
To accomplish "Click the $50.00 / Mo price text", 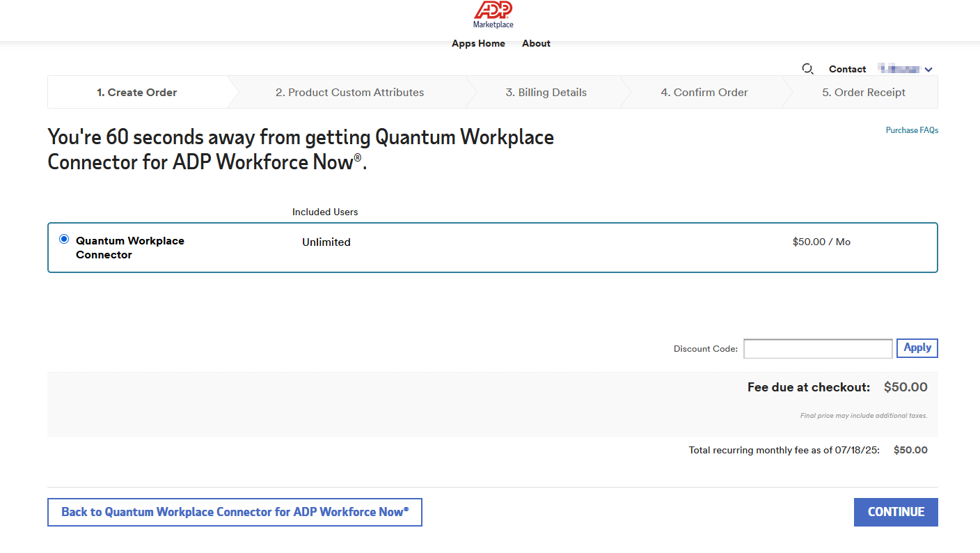I will click(821, 242).
